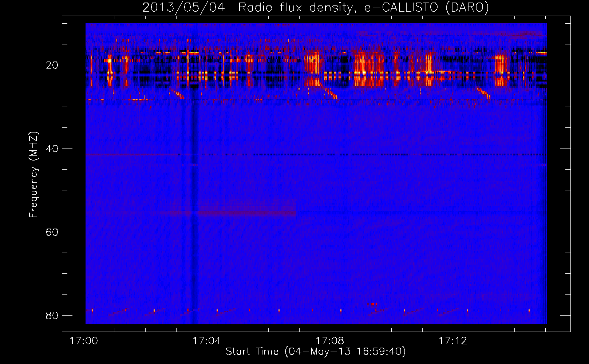Click the 'Frequency (MHZ)' axis label
Image resolution: width=589 pixels, height=364 pixels.
33,175
